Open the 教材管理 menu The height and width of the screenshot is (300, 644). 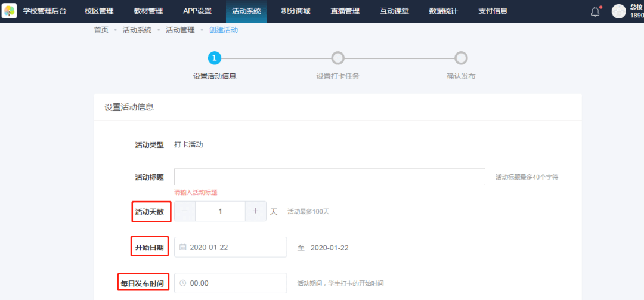[x=148, y=11]
